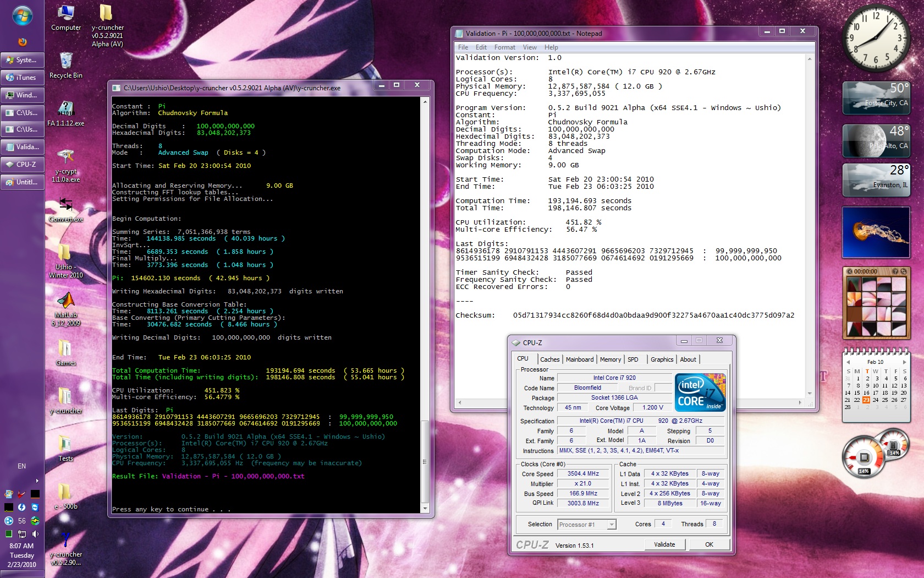Viewport: 924px width, 578px height.
Task: Click the volume speaker tray icon
Action: (x=36, y=533)
